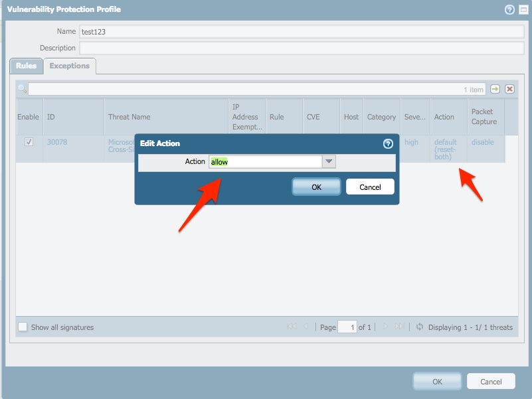This screenshot has height=399, width=532.
Task: Click the Description input field
Action: click(x=302, y=48)
